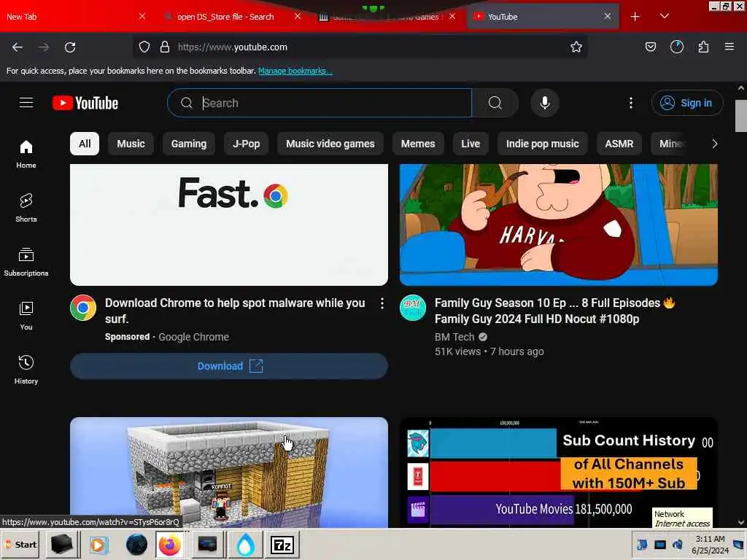Click Firefox icon in taskbar
The image size is (747, 560).
170,545
